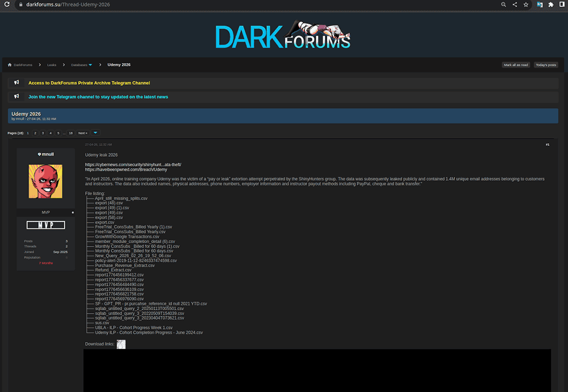Click the 'Udemy leak 2026' post heading

coord(102,155)
